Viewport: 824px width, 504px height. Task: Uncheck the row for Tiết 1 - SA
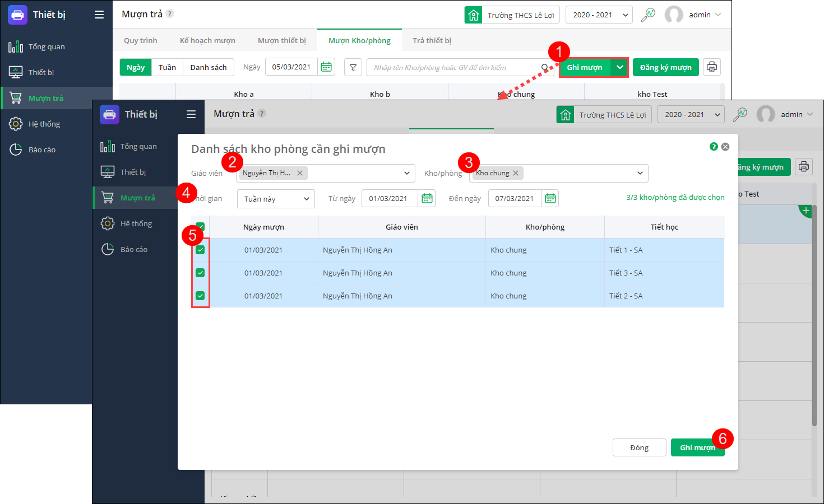(200, 250)
